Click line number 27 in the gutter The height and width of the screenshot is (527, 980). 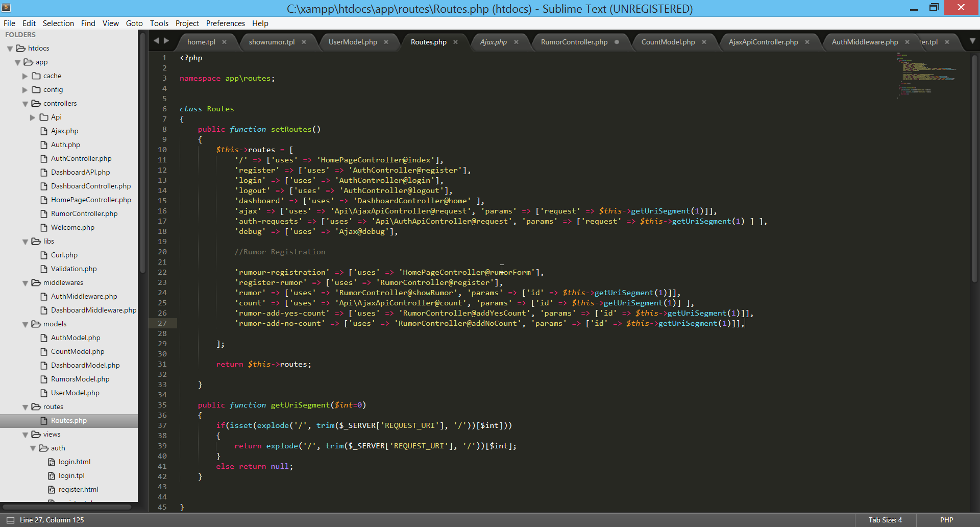click(162, 323)
